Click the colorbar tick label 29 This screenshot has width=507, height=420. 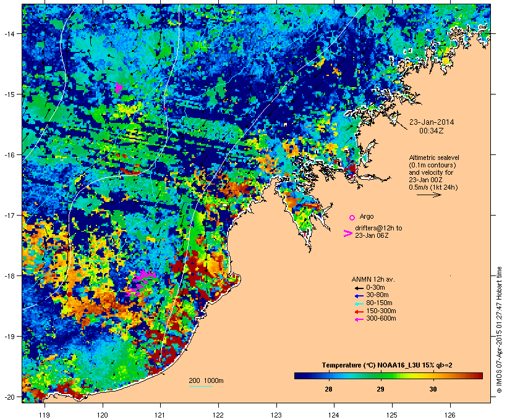pos(381,389)
